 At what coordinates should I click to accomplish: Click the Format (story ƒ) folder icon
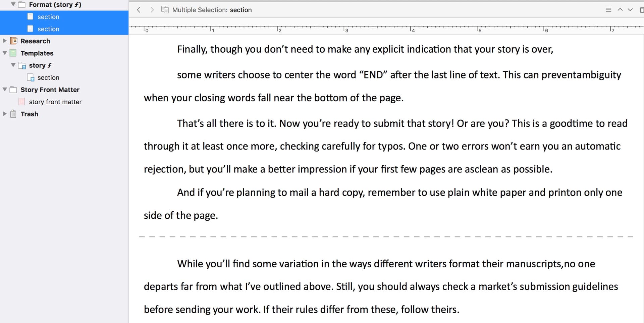coord(22,5)
